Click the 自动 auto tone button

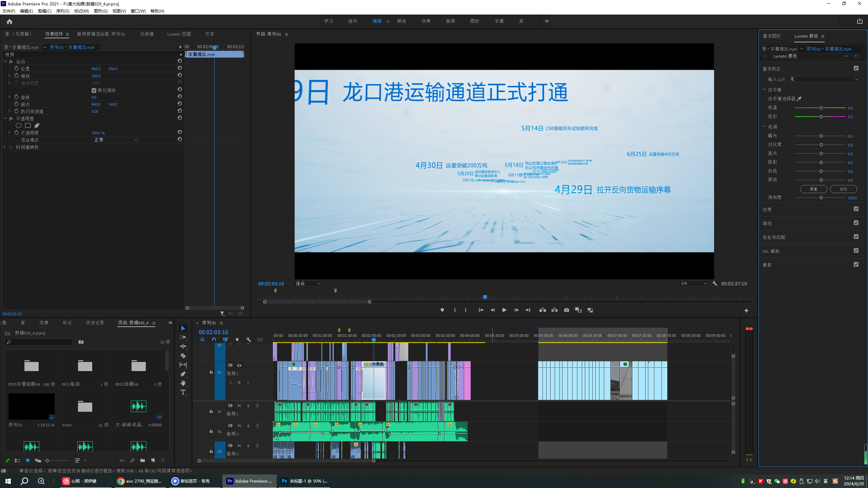(x=843, y=189)
